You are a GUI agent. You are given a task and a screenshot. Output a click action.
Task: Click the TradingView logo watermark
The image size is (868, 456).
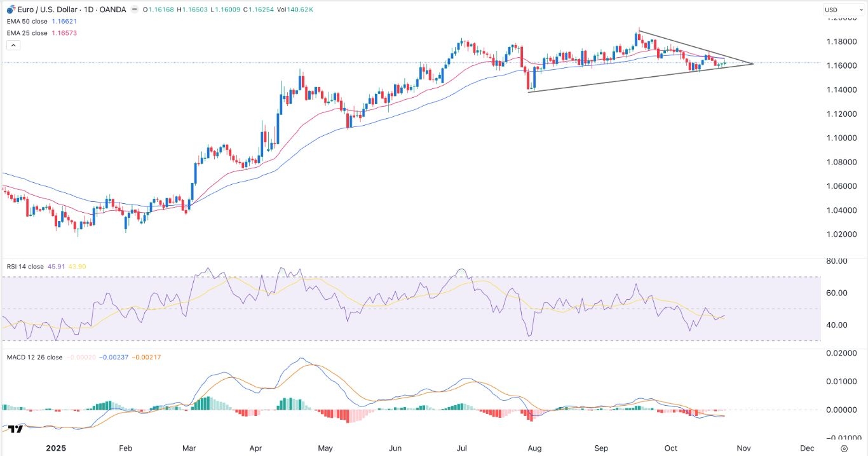click(15, 430)
